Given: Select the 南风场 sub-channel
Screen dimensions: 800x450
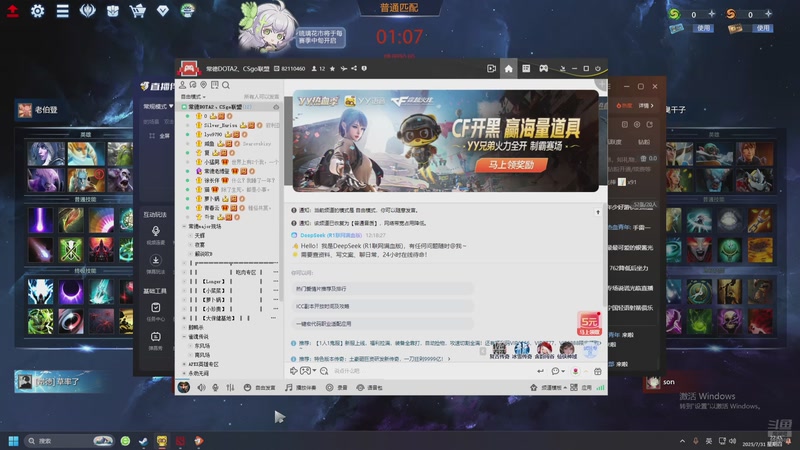Looking at the screenshot, I should coord(202,355).
